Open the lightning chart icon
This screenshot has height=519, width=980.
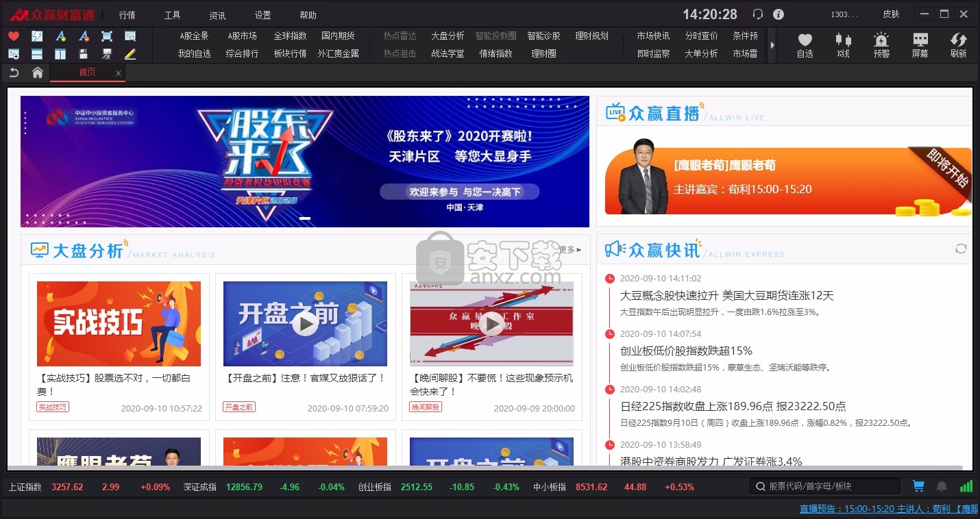pyautogui.click(x=37, y=36)
